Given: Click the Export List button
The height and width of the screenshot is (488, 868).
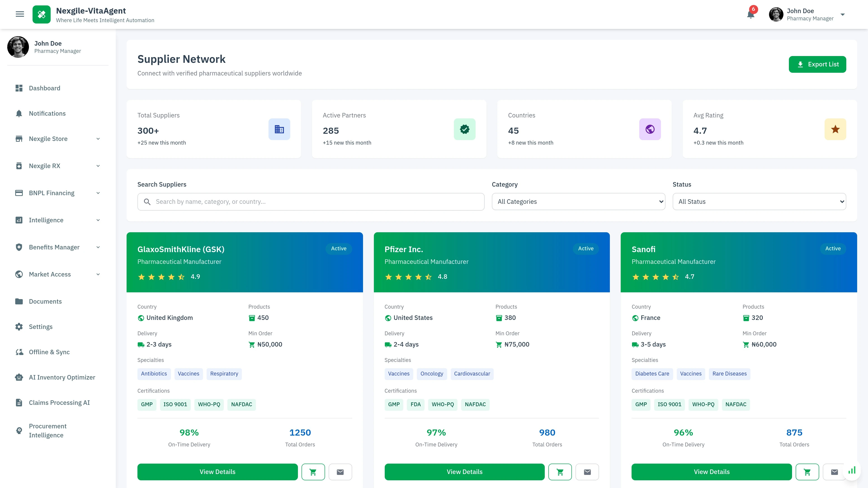Looking at the screenshot, I should (817, 64).
